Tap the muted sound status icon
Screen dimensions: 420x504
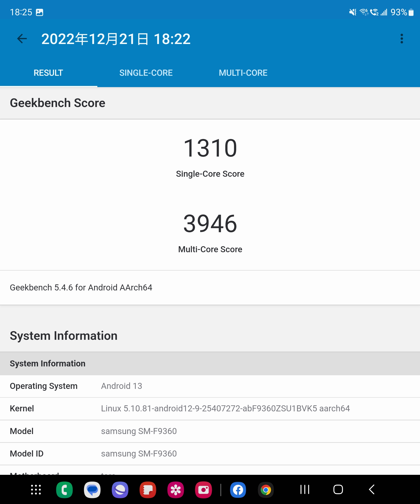[353, 12]
